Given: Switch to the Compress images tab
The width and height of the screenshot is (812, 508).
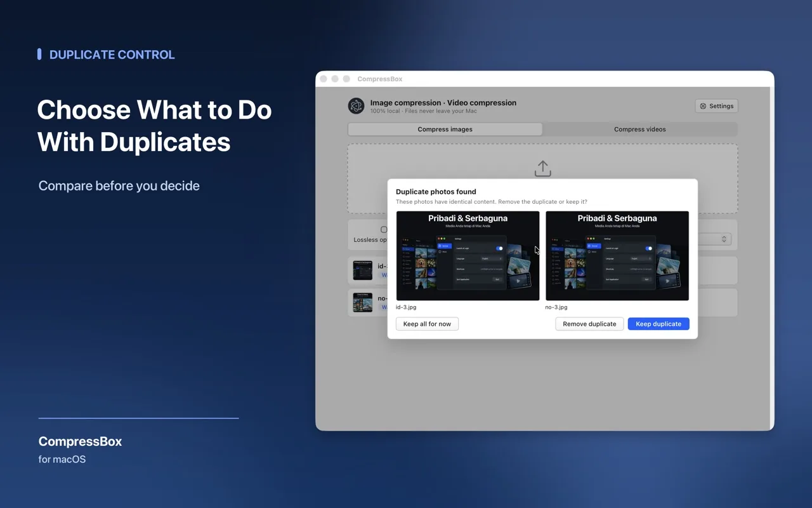Looking at the screenshot, I should pyautogui.click(x=445, y=129).
